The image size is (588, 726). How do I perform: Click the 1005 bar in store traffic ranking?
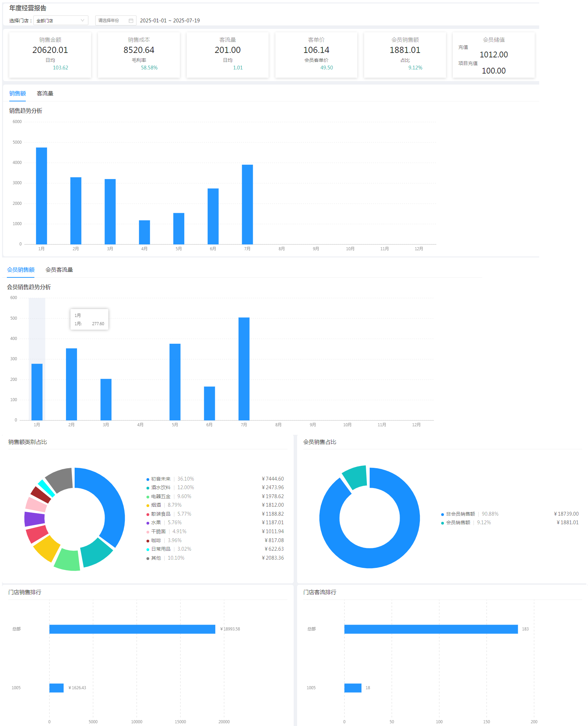click(x=353, y=688)
